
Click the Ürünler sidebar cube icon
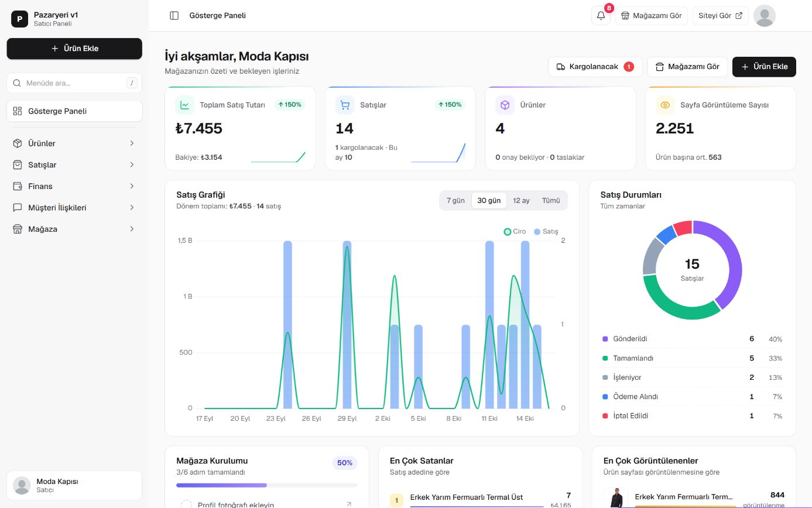[18, 143]
